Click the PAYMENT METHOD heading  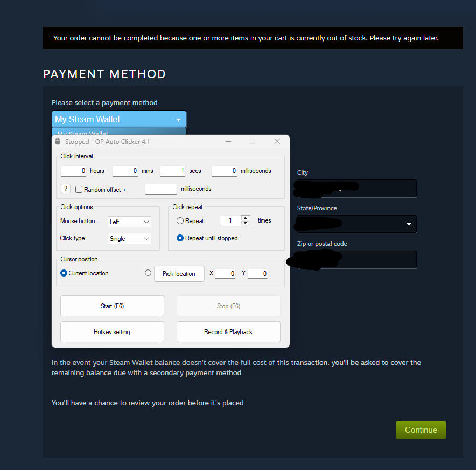coord(104,74)
